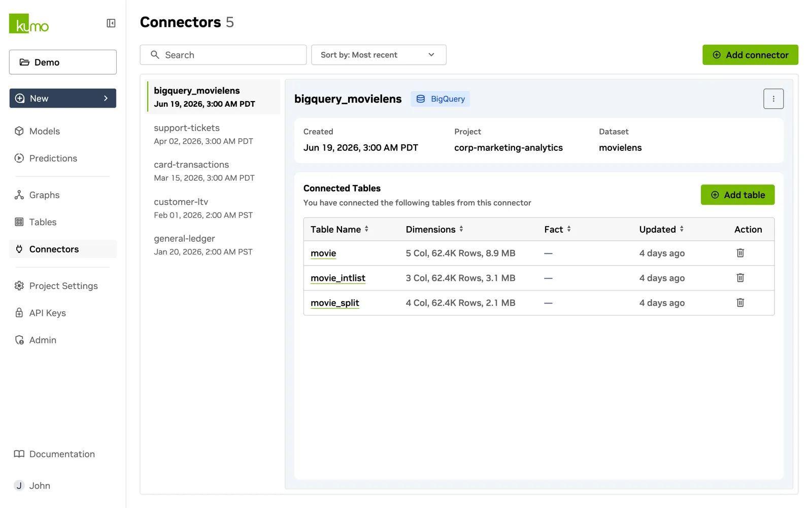Click the search magnifier icon
The height and width of the screenshot is (508, 812).
coord(155,55)
